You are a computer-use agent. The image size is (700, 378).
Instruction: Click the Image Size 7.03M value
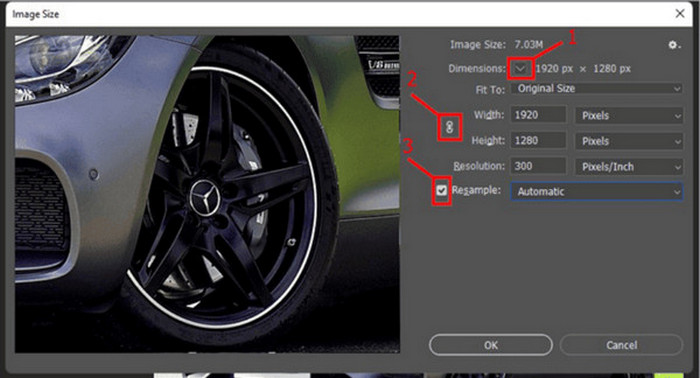tap(529, 45)
